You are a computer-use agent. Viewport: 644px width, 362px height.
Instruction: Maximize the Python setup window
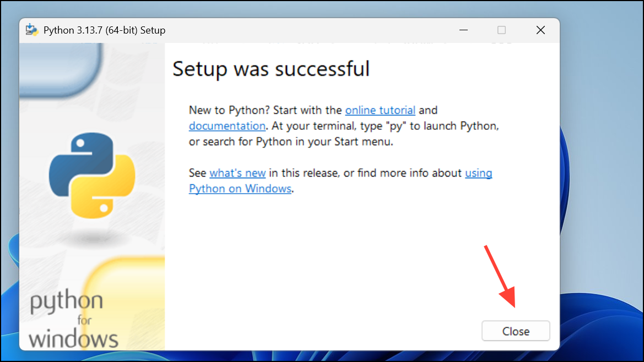tap(501, 30)
